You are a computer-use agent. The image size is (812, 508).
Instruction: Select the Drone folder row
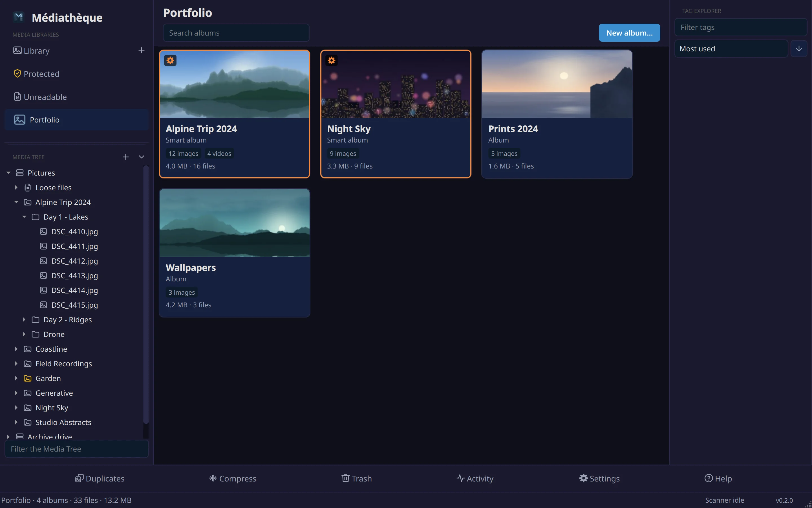(x=74, y=334)
